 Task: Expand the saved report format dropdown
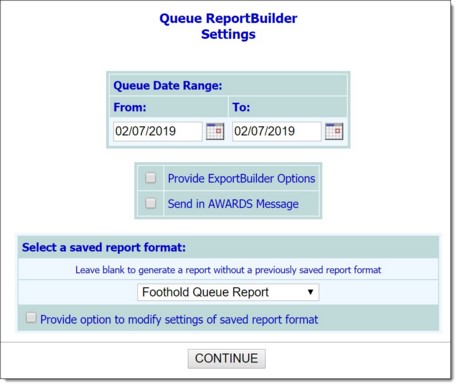[x=228, y=292]
